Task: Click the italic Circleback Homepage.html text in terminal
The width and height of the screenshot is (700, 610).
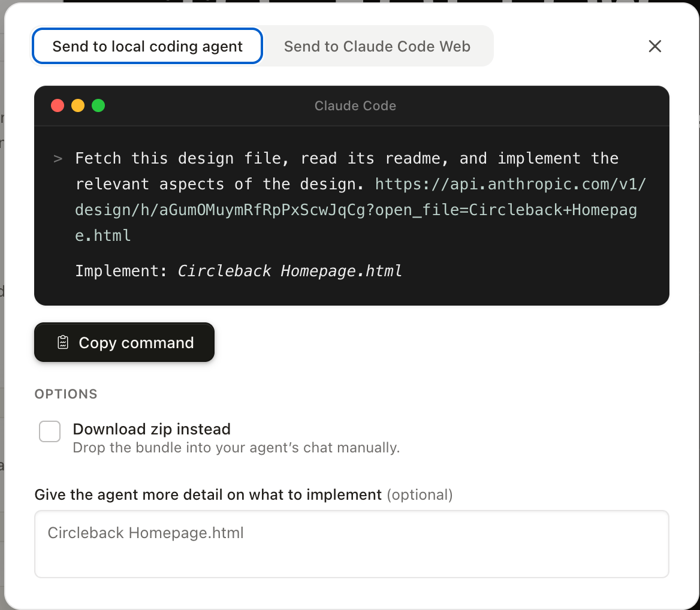Action: [x=289, y=271]
